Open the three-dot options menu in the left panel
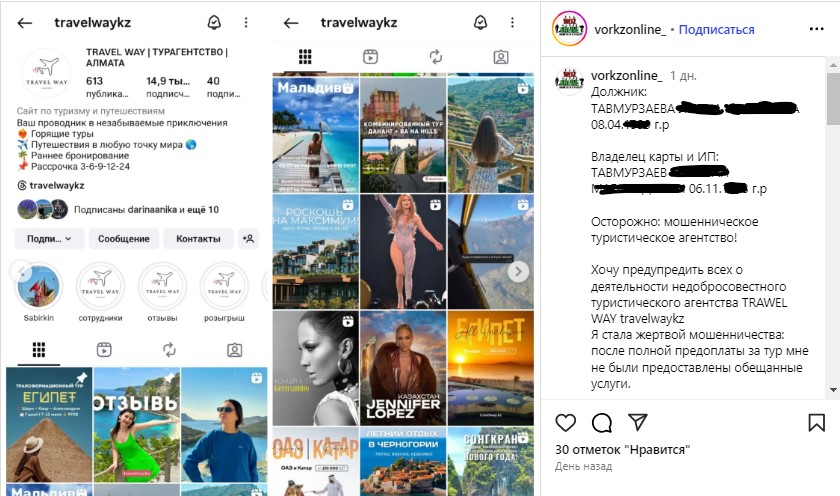Image resolution: width=840 pixels, height=496 pixels. point(246,23)
